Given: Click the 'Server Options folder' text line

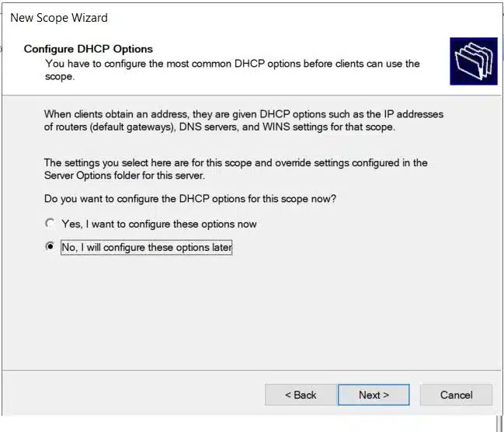Looking at the screenshot, I should coord(124,176).
